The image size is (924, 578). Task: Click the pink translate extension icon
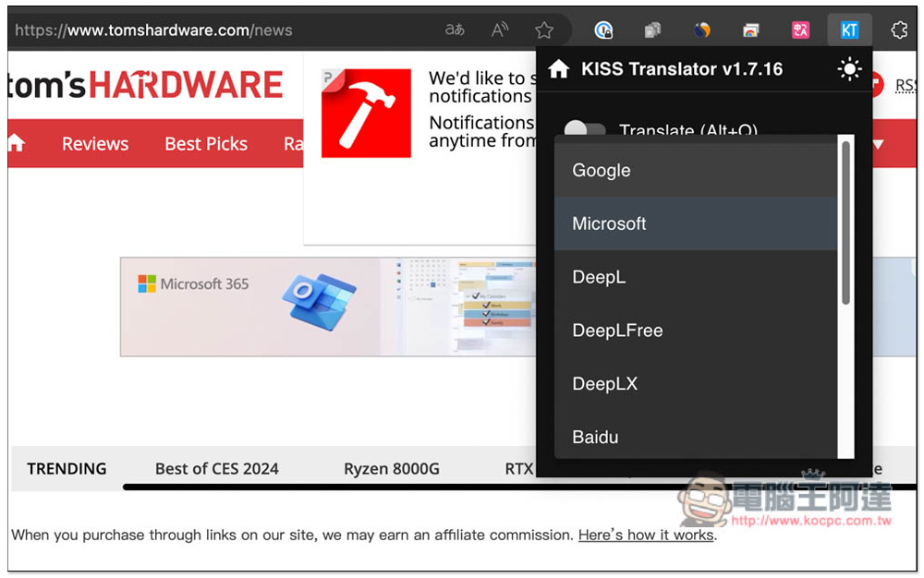click(x=800, y=30)
